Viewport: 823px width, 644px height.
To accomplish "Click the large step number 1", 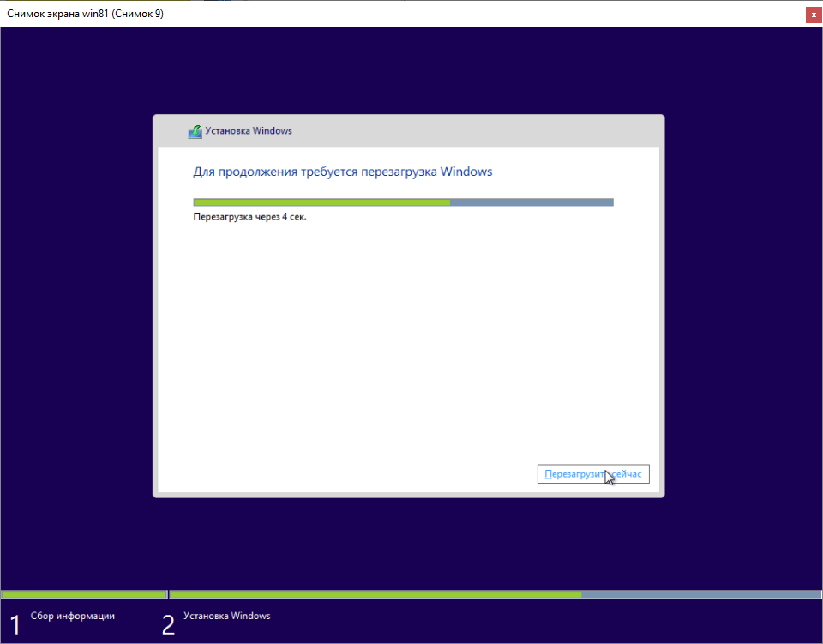I will click(15, 624).
